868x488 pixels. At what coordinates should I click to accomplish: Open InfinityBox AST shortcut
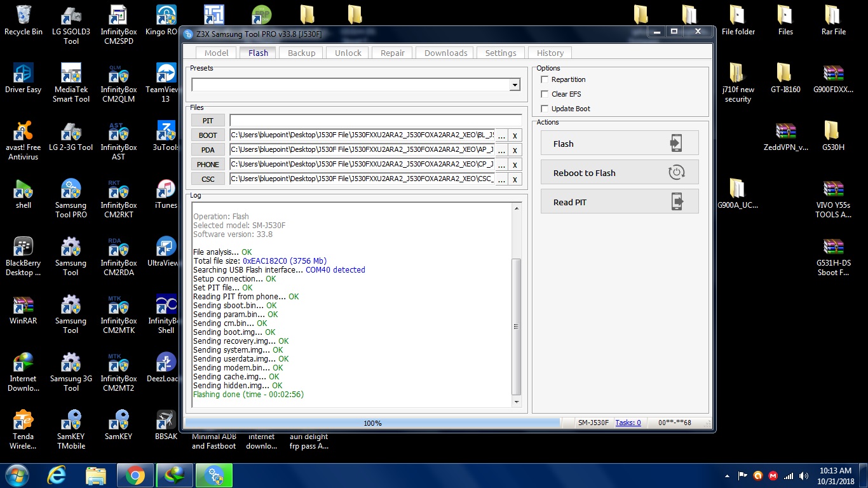click(118, 141)
